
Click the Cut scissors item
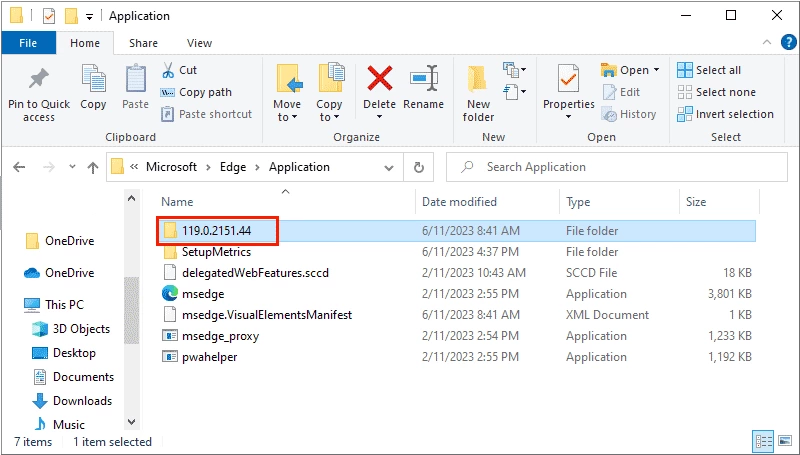click(x=179, y=70)
